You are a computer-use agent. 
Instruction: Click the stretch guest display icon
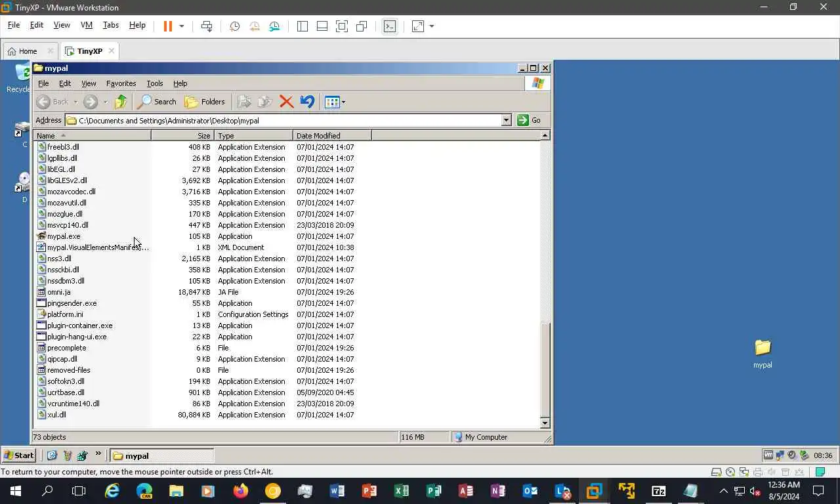click(x=418, y=26)
